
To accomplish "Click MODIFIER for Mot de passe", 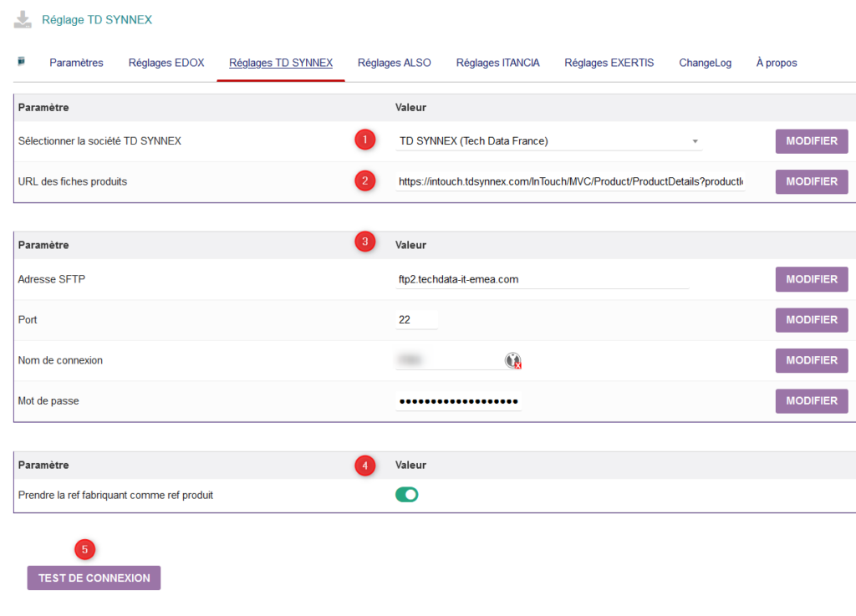I will (x=812, y=400).
